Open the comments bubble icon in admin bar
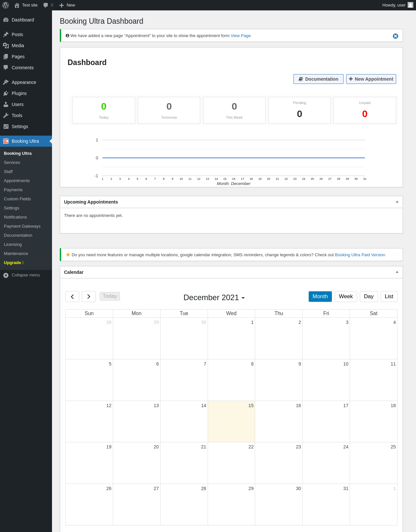The image size is (416, 532). [45, 5]
